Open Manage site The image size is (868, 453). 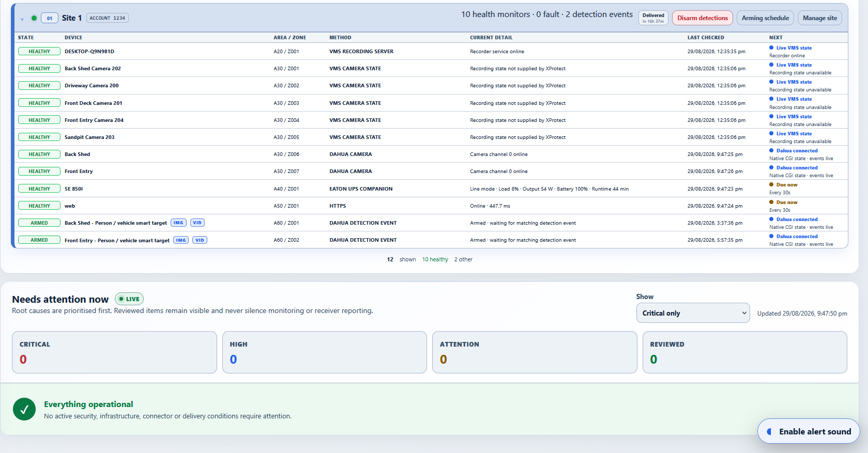[820, 18]
